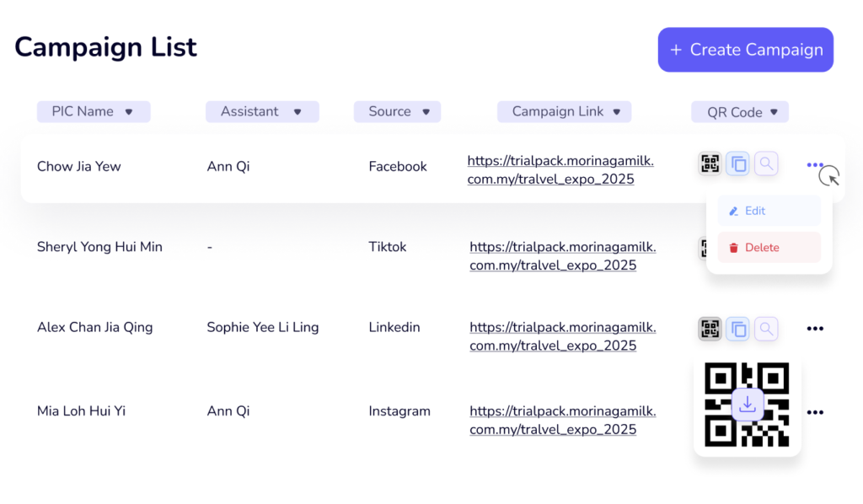Show QR code for Alex Chan Jia Qing
The width and height of the screenshot is (863, 504).
pos(710,329)
